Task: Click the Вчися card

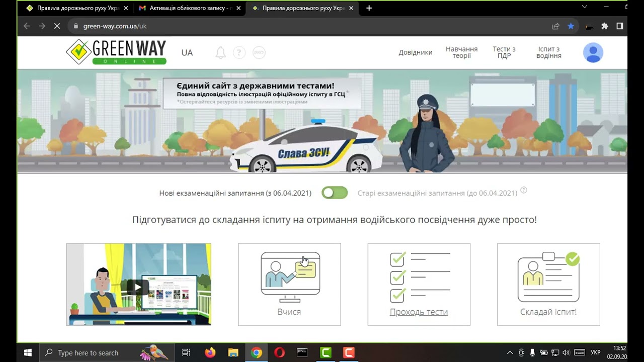Action: pyautogui.click(x=289, y=284)
